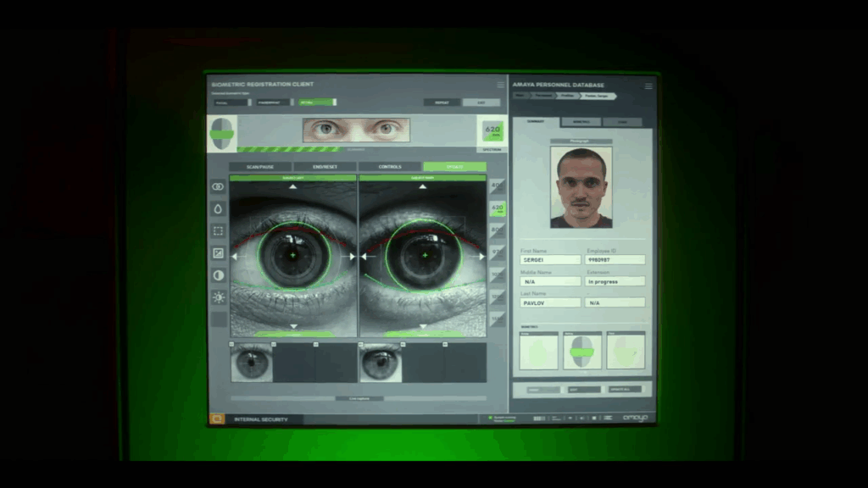
Task: Select the overlapping circles tool icon
Action: tap(218, 186)
